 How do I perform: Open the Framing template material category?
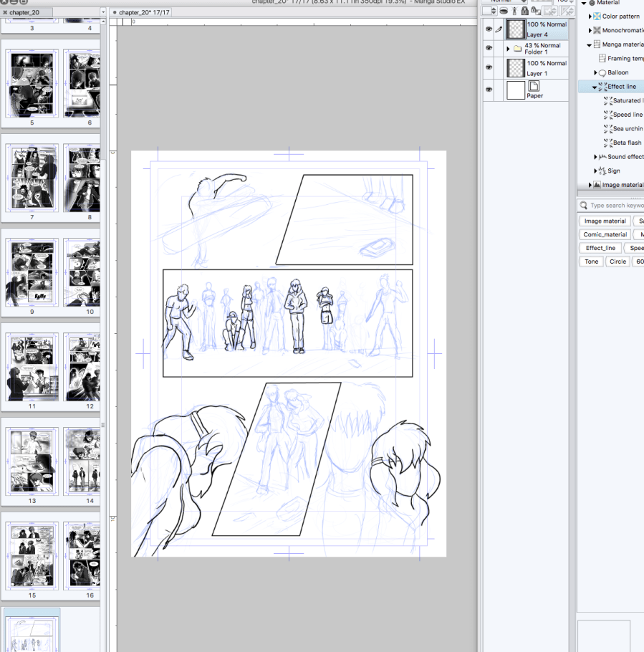pyautogui.click(x=625, y=59)
